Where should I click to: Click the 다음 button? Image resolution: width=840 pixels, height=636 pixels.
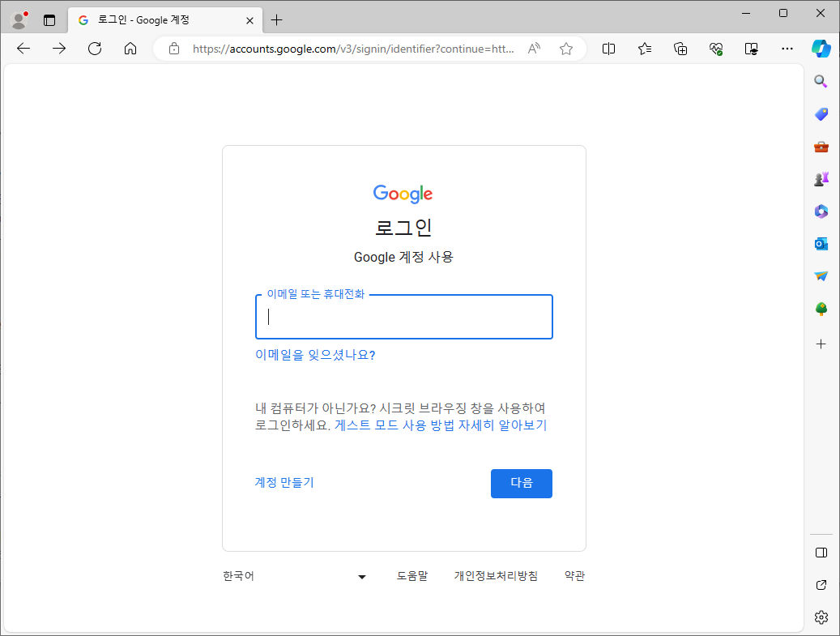[521, 484]
